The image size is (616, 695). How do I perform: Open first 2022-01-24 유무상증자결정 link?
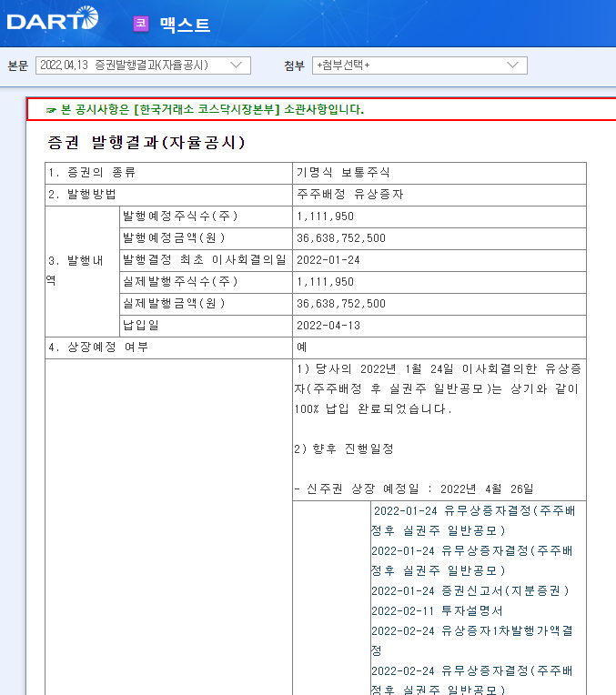click(x=473, y=520)
